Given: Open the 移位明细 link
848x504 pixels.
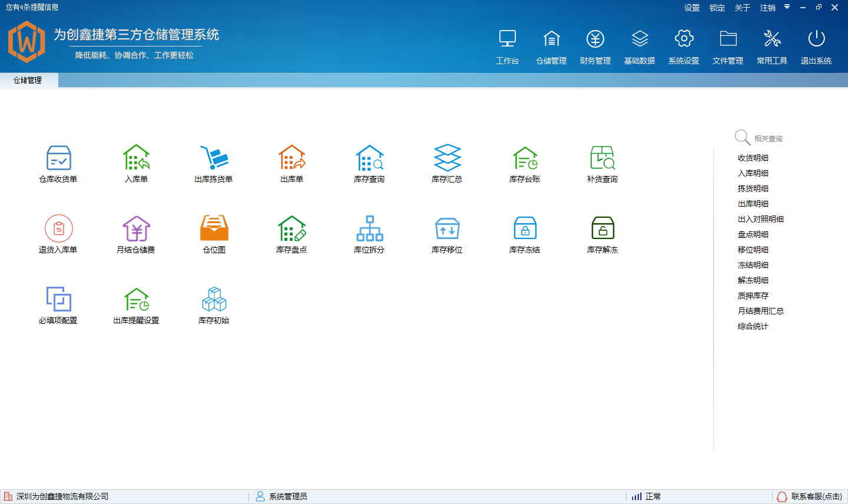Looking at the screenshot, I should (x=753, y=250).
